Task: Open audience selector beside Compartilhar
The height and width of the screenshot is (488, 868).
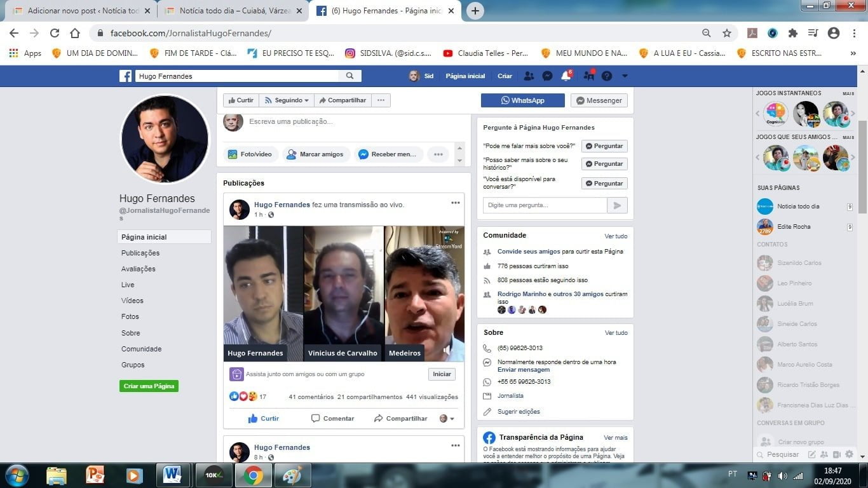Action: tap(447, 419)
